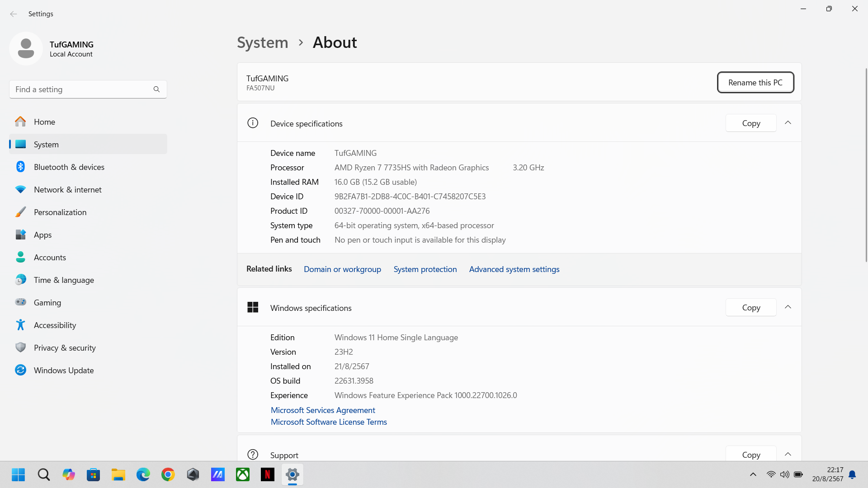Open Armoury Crate from taskbar
This screenshot has height=488, width=868.
pyautogui.click(x=193, y=474)
